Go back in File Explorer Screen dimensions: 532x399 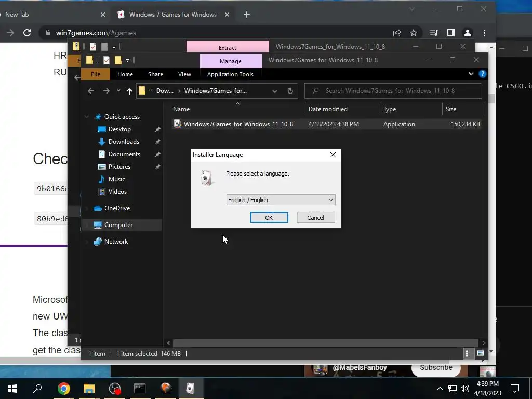pyautogui.click(x=91, y=91)
